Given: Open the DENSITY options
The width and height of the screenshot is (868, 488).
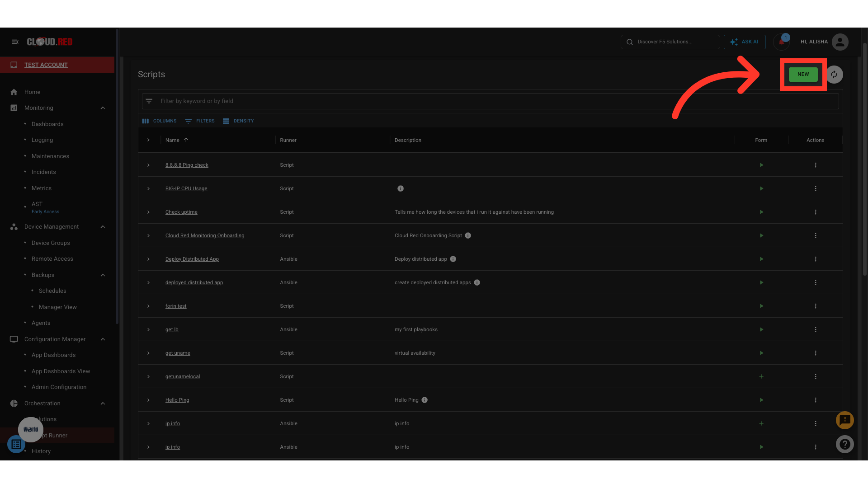Looking at the screenshot, I should 238,121.
